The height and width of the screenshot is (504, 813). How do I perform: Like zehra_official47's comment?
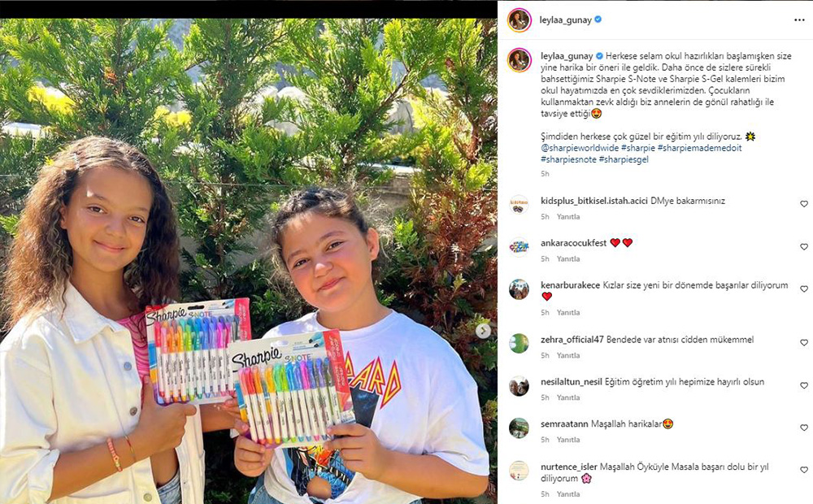[x=804, y=343]
